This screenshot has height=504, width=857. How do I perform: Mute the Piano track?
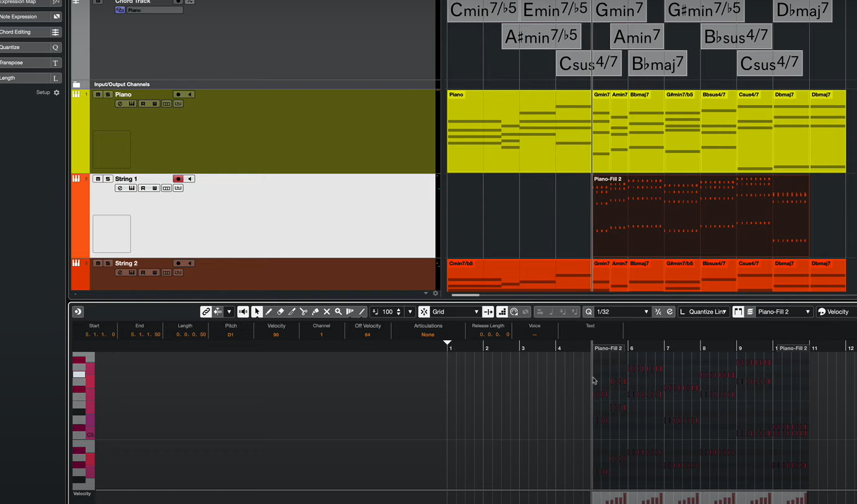tap(98, 95)
